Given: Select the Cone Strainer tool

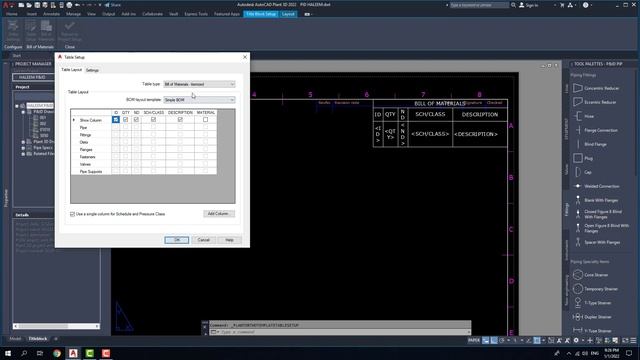Looking at the screenshot, I should point(591,275).
